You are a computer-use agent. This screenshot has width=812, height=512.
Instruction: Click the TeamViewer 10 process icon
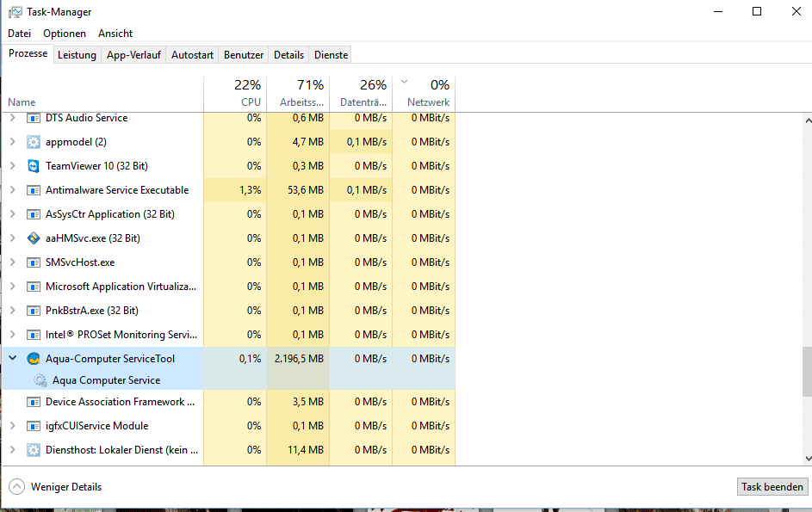coord(34,166)
